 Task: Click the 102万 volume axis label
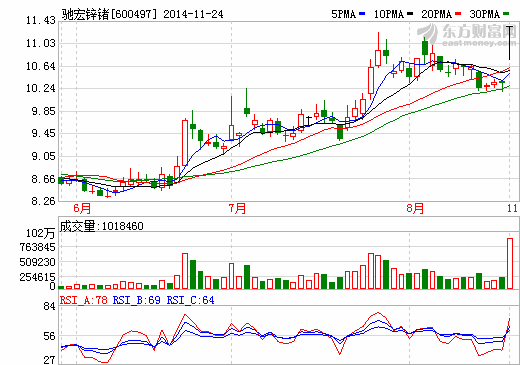[40, 233]
